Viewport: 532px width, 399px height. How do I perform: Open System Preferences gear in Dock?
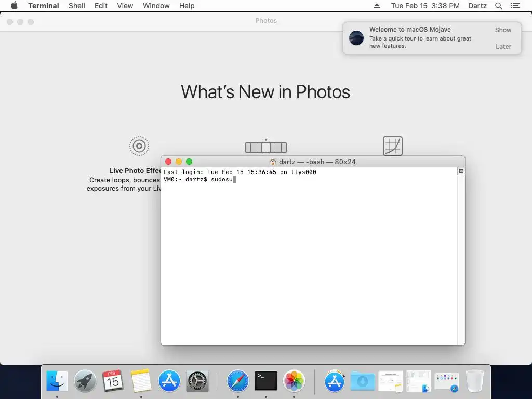tap(197, 381)
